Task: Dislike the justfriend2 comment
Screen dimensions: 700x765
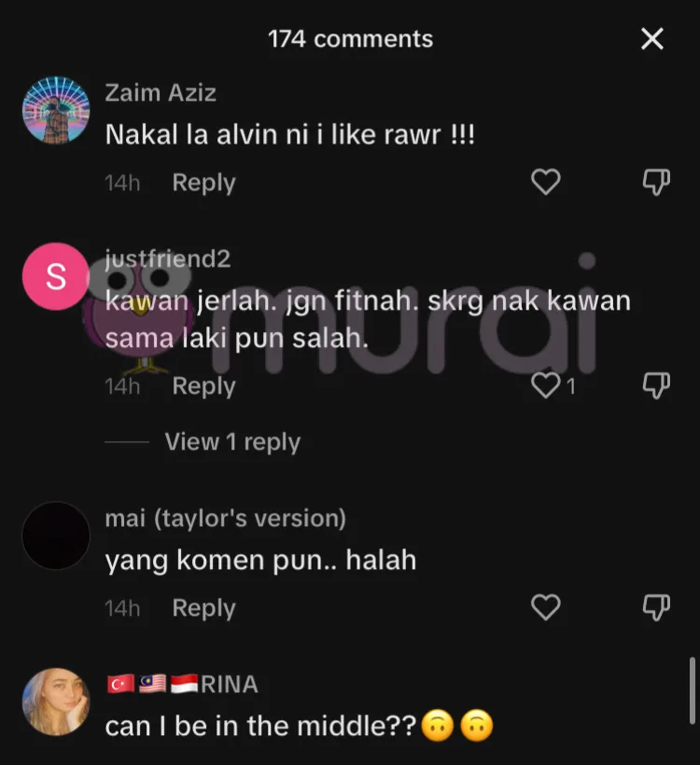Action: [656, 385]
